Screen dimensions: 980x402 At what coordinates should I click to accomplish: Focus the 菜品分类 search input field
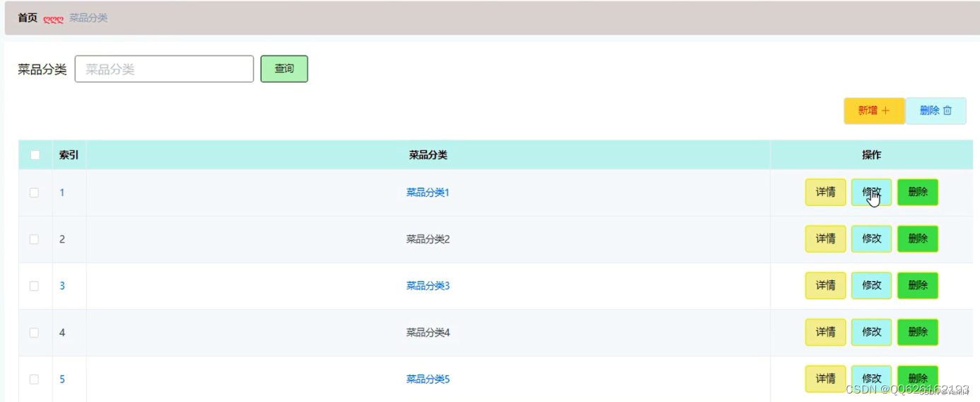point(164,69)
